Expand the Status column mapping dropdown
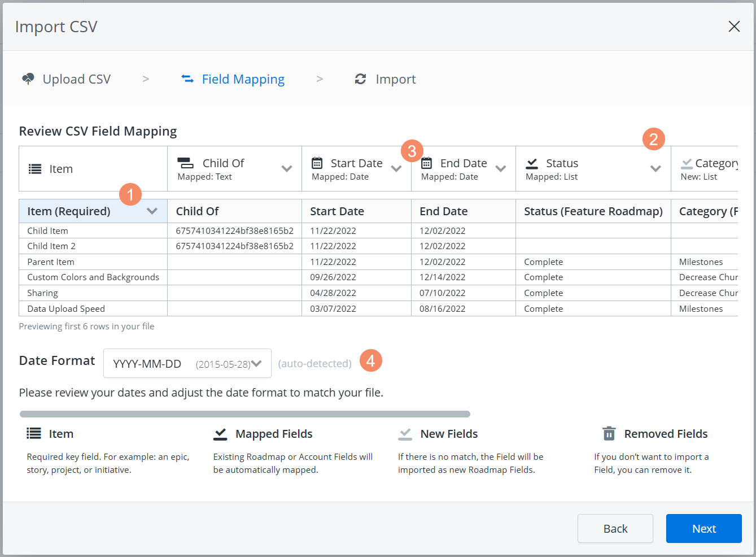 coord(656,168)
